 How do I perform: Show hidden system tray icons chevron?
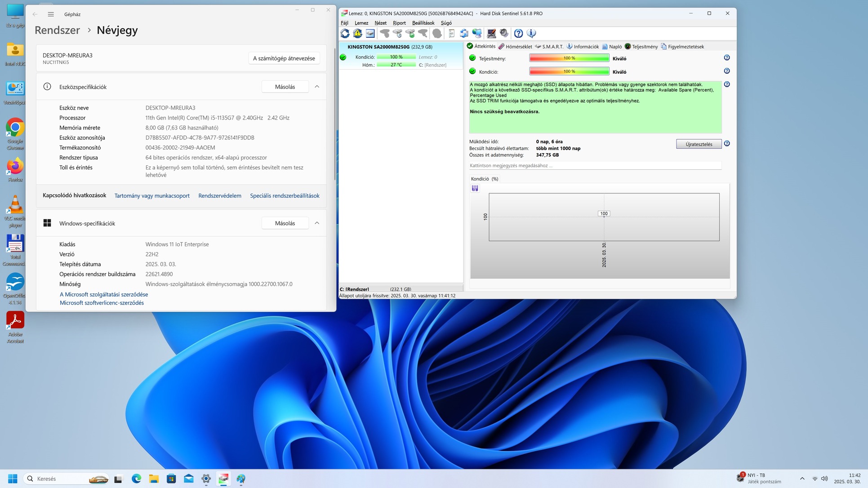[x=802, y=479]
